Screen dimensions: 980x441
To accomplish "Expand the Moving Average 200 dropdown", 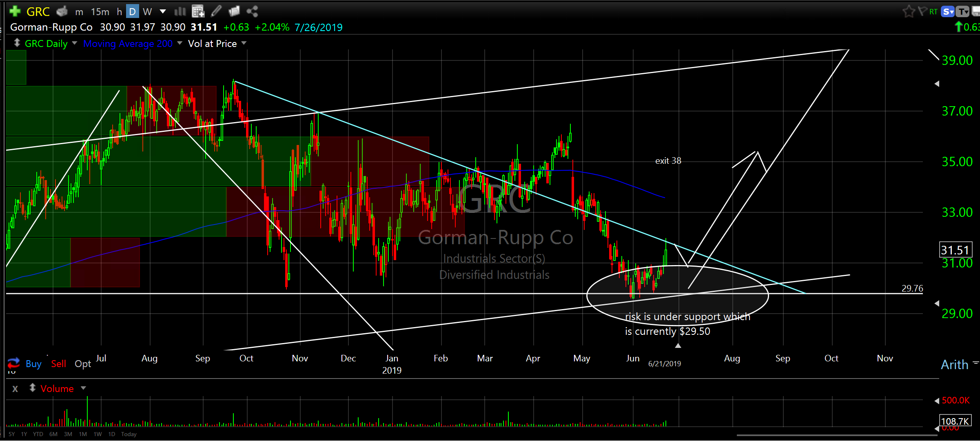I will pos(180,43).
